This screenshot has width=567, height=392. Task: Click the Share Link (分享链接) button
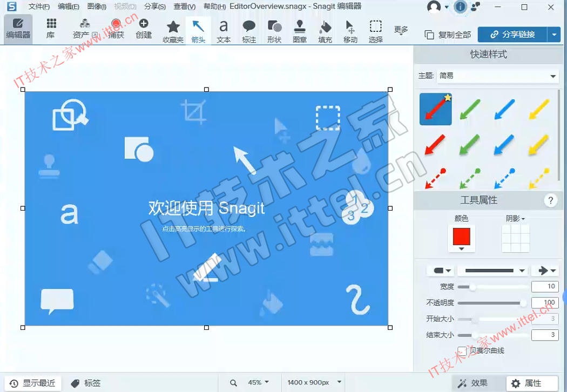click(x=512, y=35)
